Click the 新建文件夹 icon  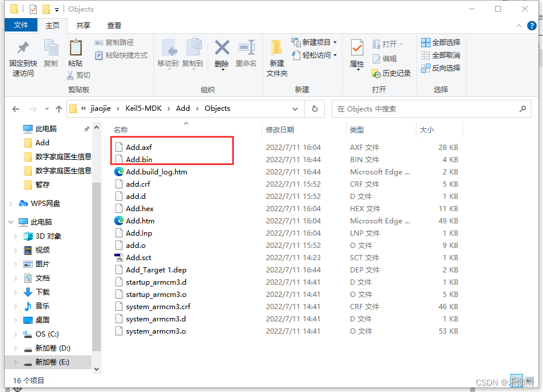(276, 47)
